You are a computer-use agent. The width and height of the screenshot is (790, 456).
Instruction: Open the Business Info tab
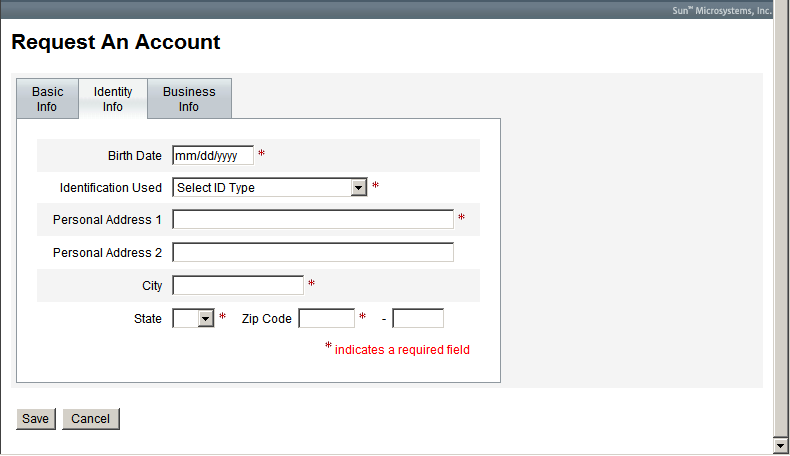[x=189, y=99]
